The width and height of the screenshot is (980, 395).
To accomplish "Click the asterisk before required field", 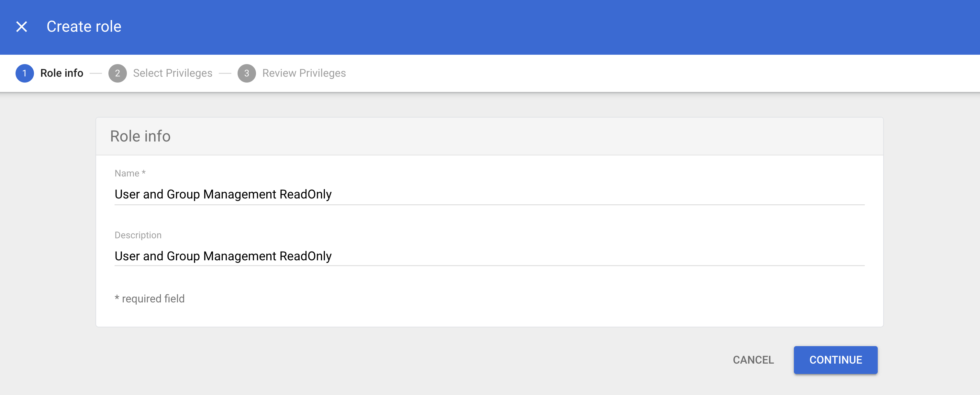I will pos(117,298).
